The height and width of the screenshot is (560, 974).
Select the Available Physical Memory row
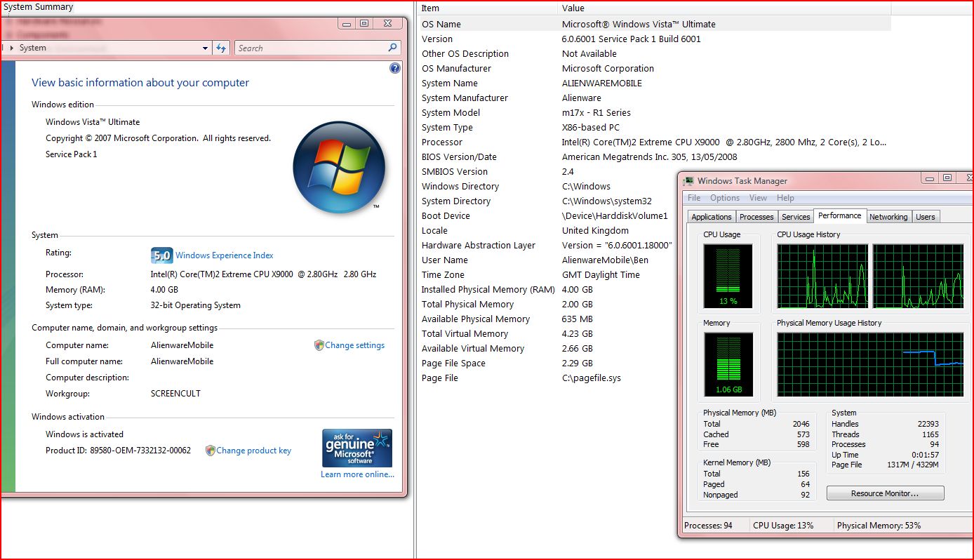547,319
